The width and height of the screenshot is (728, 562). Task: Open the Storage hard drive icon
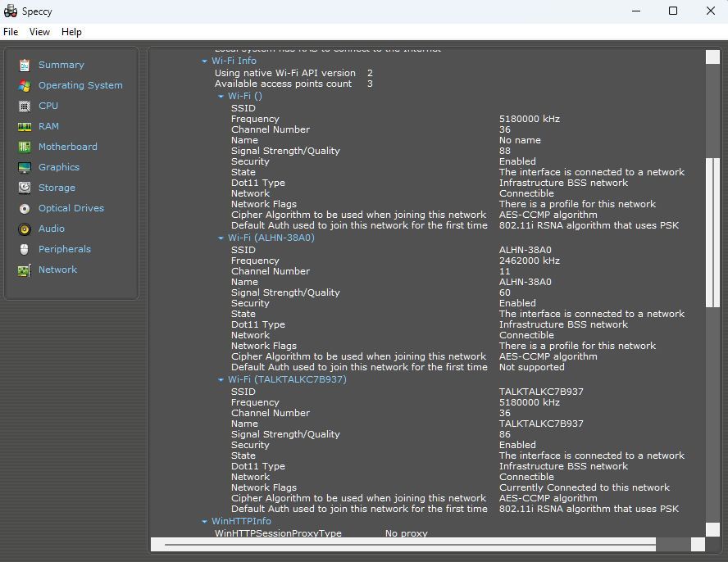pos(25,188)
